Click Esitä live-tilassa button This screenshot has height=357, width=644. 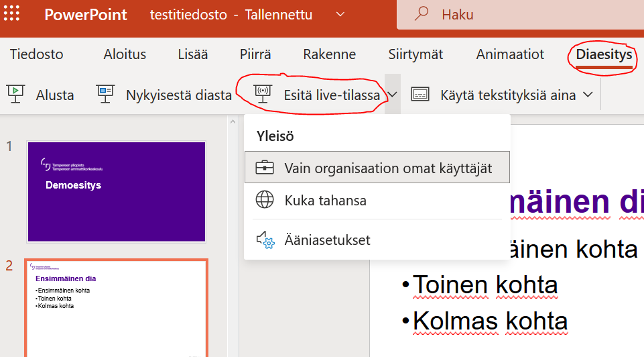click(317, 95)
